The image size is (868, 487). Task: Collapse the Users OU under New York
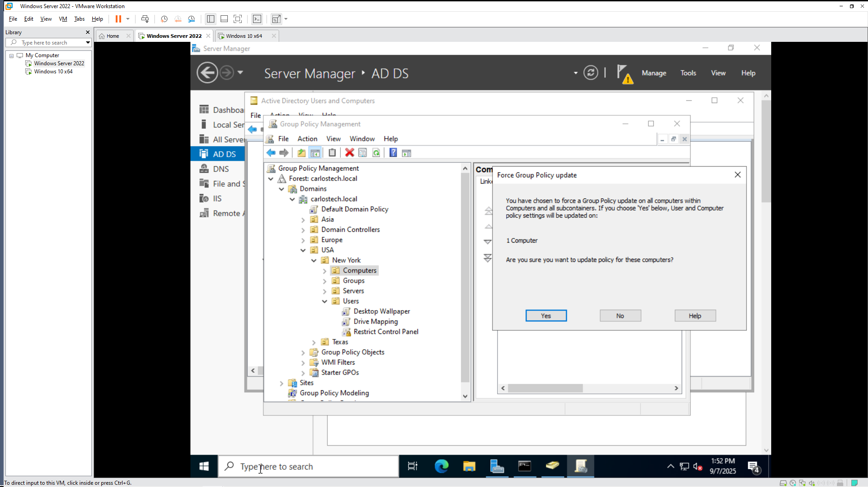[325, 302]
